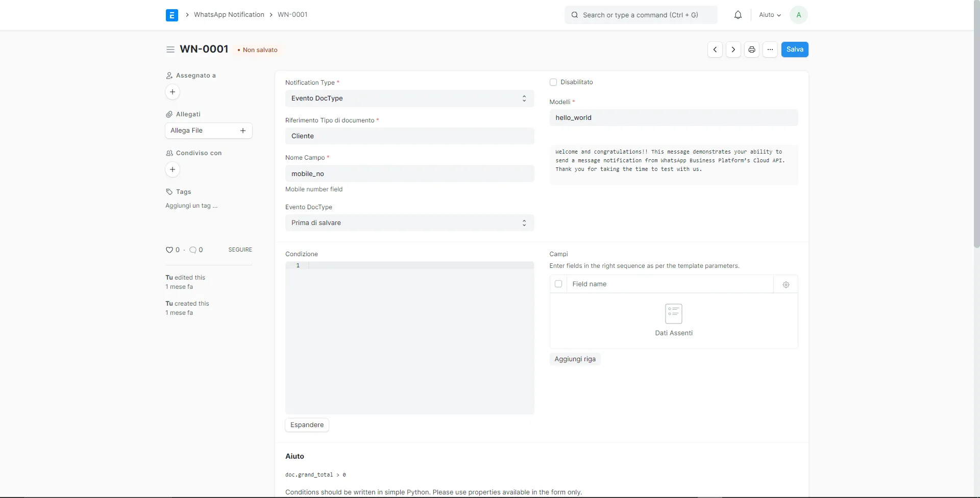Enable the Disabilitato checkbox
The height and width of the screenshot is (498, 980).
coord(554,82)
